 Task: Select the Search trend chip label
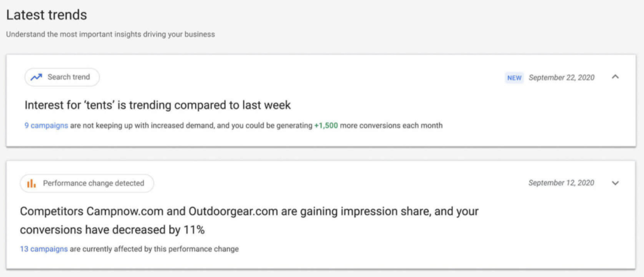(69, 77)
